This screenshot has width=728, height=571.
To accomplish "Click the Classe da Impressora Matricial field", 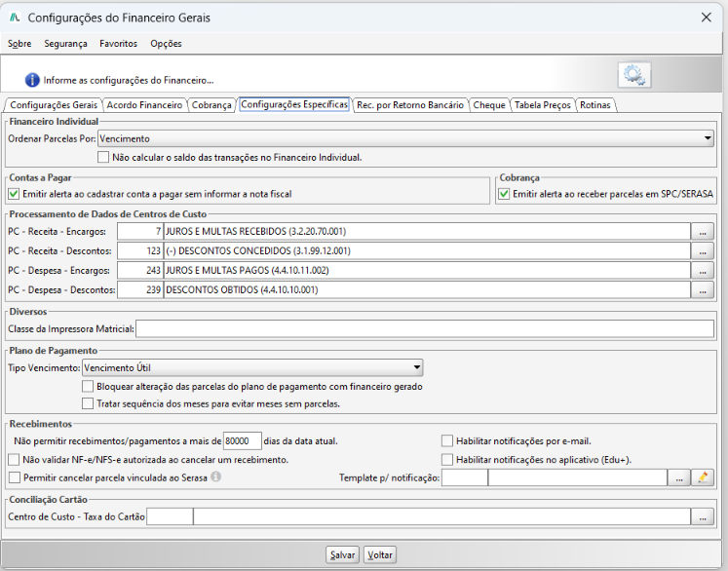I will (x=425, y=328).
